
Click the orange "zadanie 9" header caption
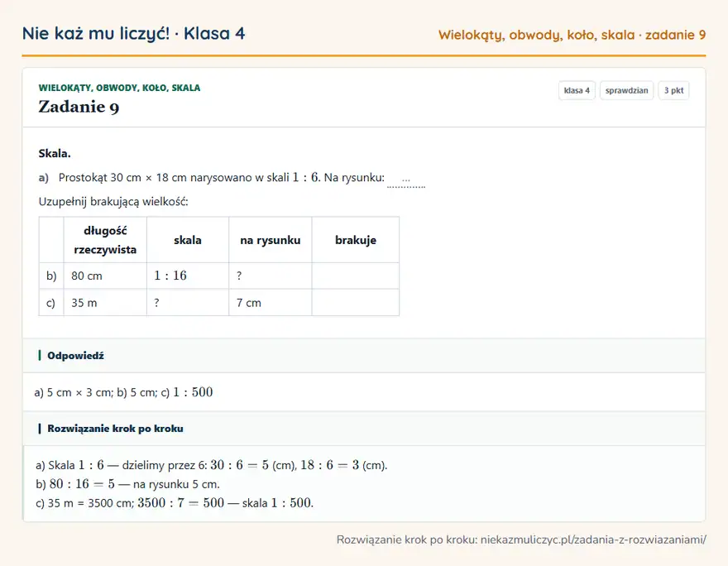(x=676, y=35)
